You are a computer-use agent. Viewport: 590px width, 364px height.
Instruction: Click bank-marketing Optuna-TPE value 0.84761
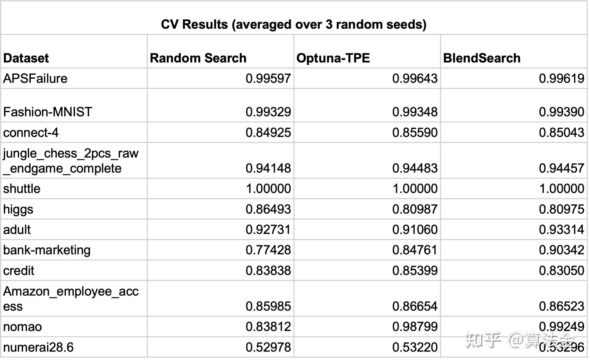tap(415, 250)
